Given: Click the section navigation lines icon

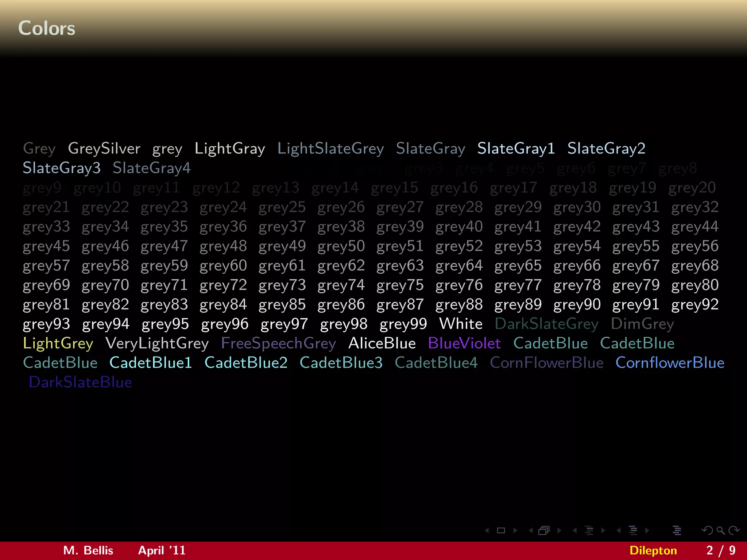Looking at the screenshot, I should click(x=633, y=530).
